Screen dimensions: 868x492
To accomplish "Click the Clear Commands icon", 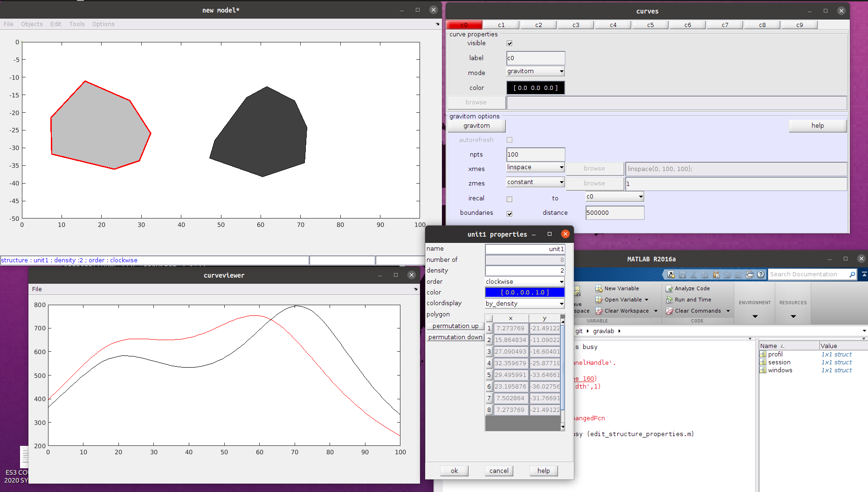I will coord(669,311).
